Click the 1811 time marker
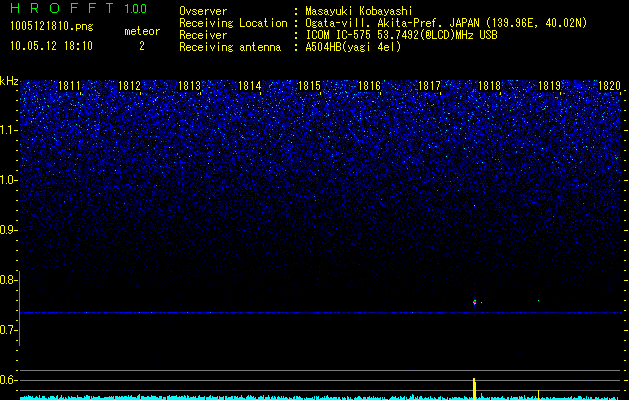629x400 pixels. [69, 86]
